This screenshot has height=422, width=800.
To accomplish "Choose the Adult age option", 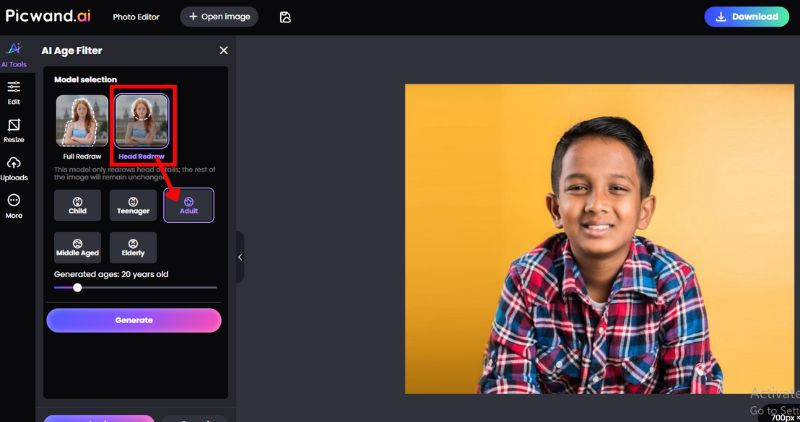I will click(x=188, y=205).
